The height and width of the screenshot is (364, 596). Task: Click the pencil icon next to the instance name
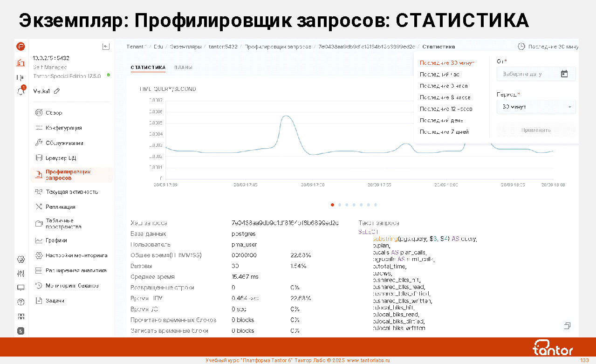[x=57, y=91]
